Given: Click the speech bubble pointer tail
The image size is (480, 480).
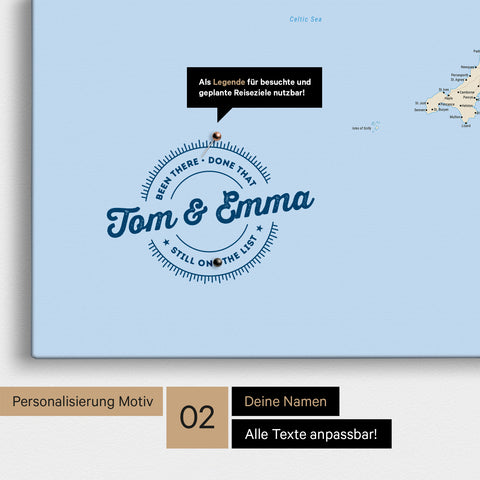Looking at the screenshot, I should coord(223,114).
